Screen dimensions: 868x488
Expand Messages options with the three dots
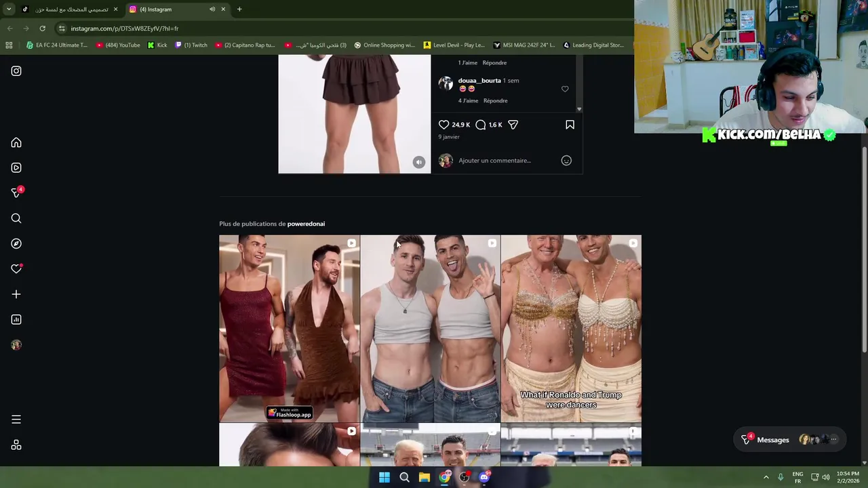click(x=833, y=440)
